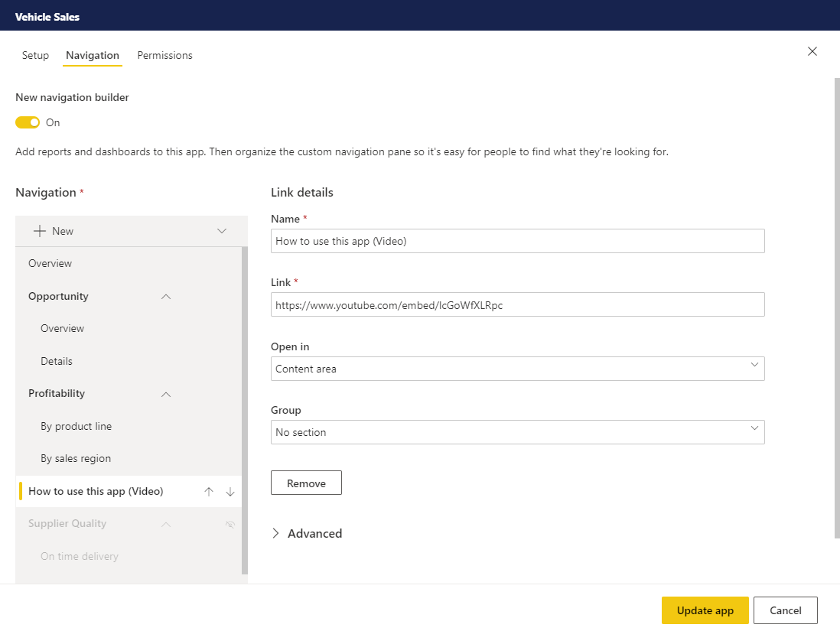The image size is (840, 631).
Task: Show the hidden 'Supplier Quality' section
Action: 230,524
